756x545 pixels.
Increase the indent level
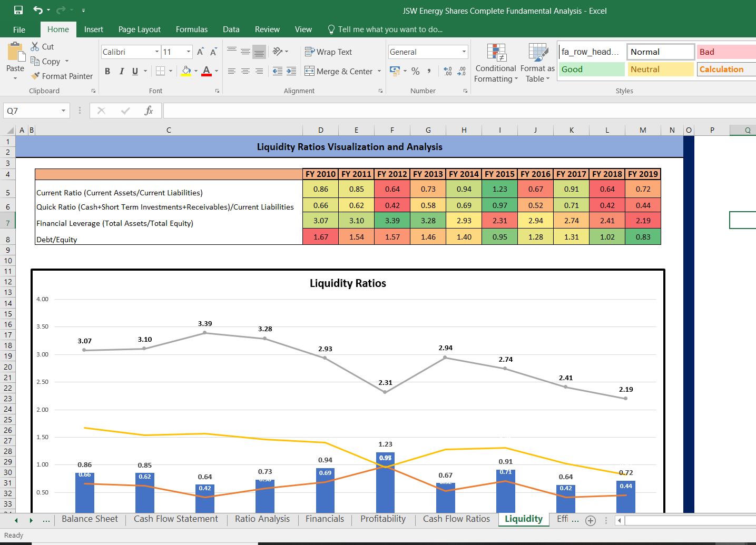click(291, 71)
